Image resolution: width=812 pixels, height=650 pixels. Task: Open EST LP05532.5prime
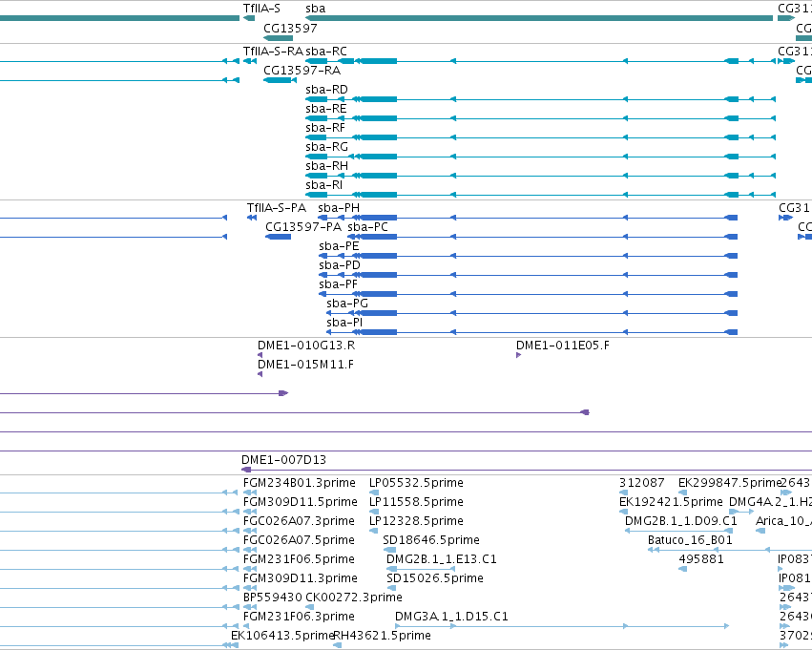(x=416, y=483)
